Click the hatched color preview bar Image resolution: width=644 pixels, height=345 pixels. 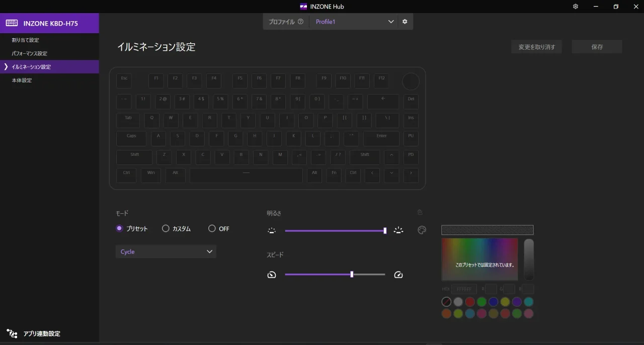[x=488, y=230]
